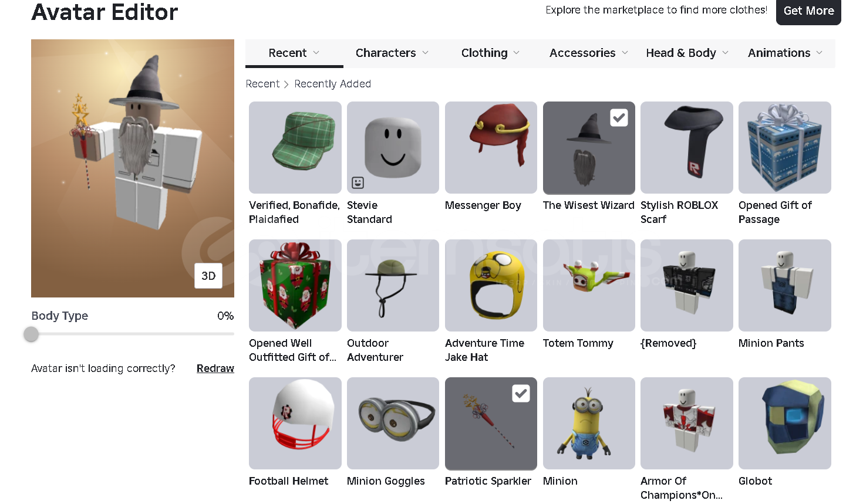The image size is (863, 504).
Task: Switch to the Animations tab
Action: pyautogui.click(x=785, y=53)
